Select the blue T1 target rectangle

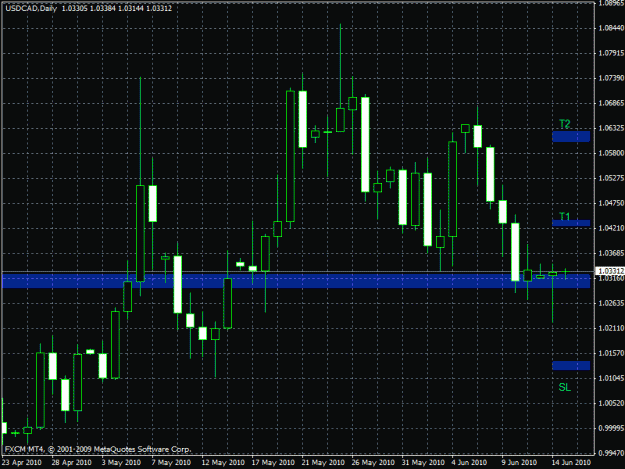click(x=571, y=223)
